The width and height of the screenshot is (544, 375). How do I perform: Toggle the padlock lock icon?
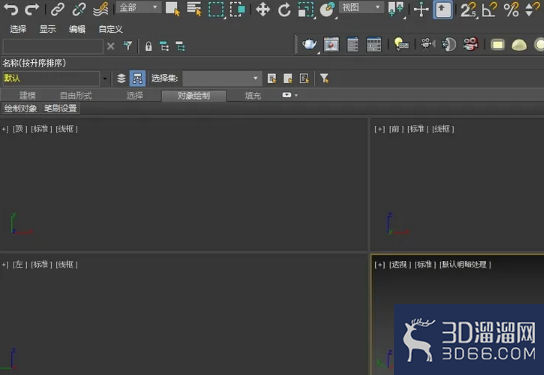pos(148,46)
